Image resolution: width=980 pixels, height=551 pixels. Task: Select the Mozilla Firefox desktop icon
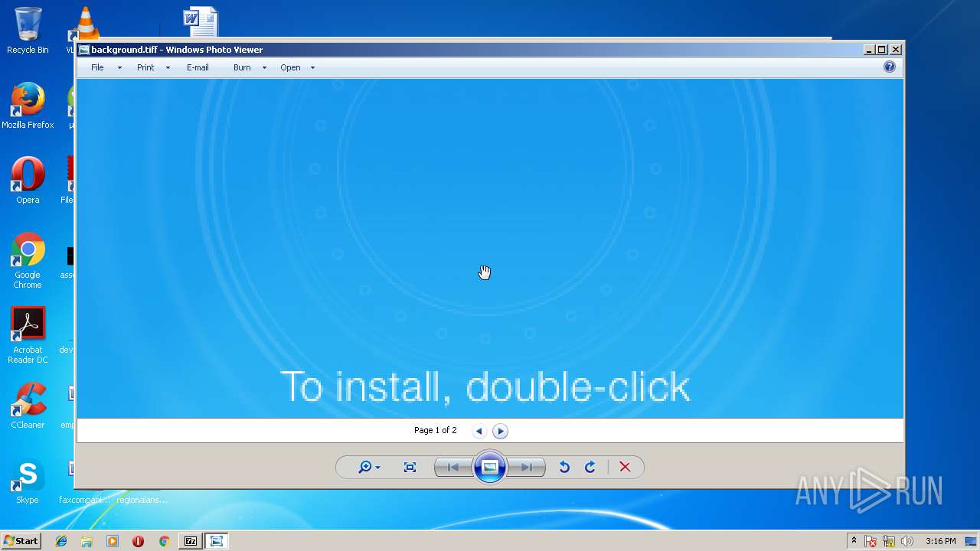click(x=28, y=106)
